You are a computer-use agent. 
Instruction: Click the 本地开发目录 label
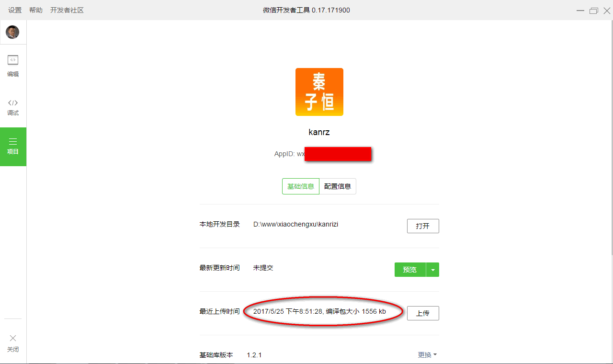coord(220,224)
